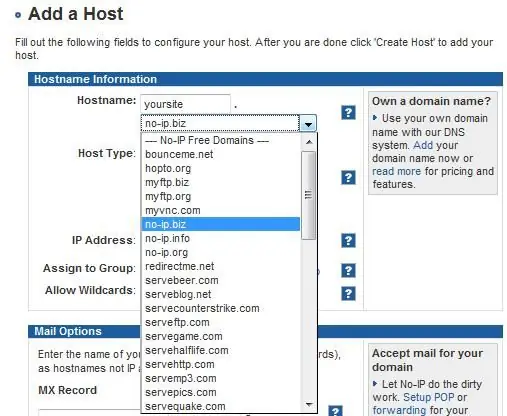
Task: Choose myftp.biz in the dropdown
Action: [221, 182]
